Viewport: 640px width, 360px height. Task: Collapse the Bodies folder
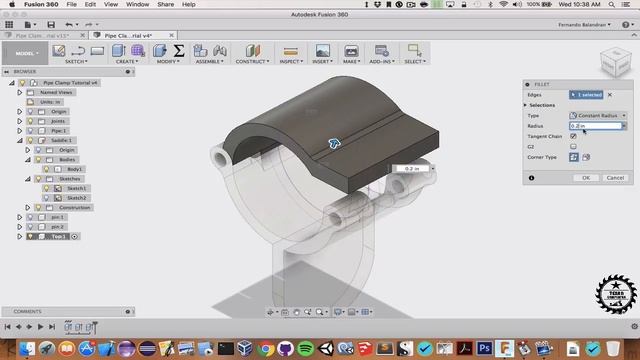(x=28, y=160)
